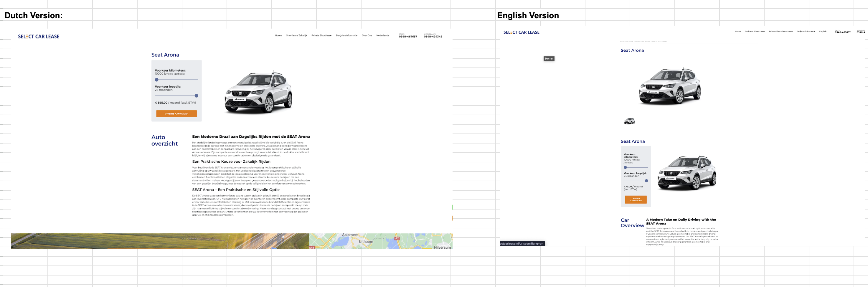Viewport: 868px width, 287px height.
Task: Click the Select Car Lease logo in the English version
Action: 521,32
